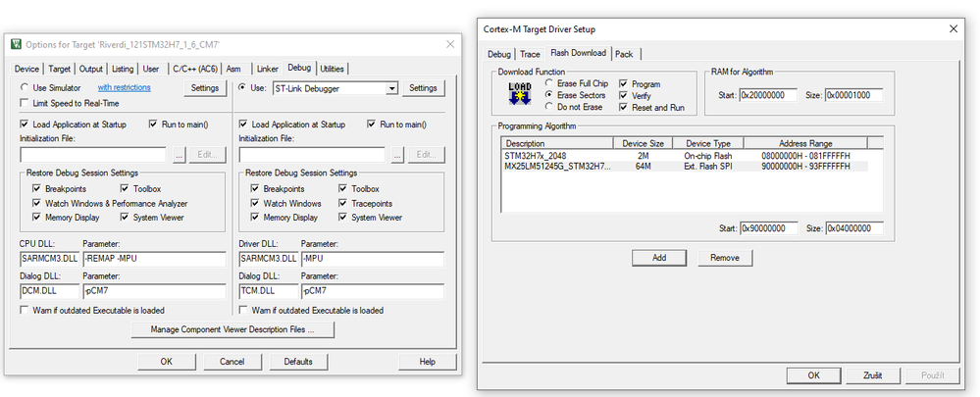This screenshot has height=397, width=980.
Task: Toggle simulator Run to main() checkbox
Action: (153, 124)
